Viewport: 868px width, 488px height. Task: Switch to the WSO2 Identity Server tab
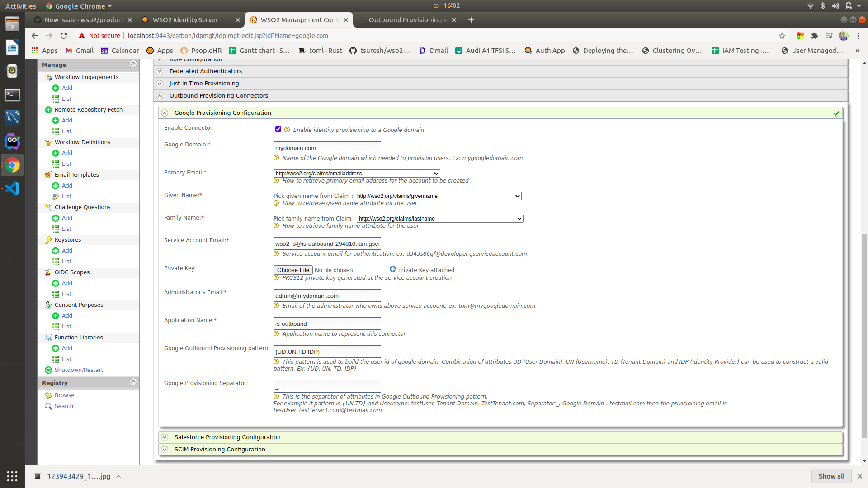[185, 20]
